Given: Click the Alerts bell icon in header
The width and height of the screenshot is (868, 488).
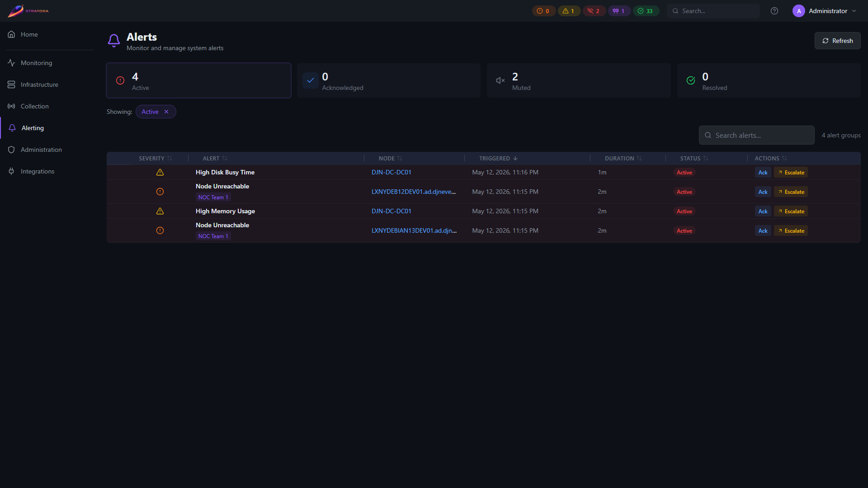Looking at the screenshot, I should (114, 41).
